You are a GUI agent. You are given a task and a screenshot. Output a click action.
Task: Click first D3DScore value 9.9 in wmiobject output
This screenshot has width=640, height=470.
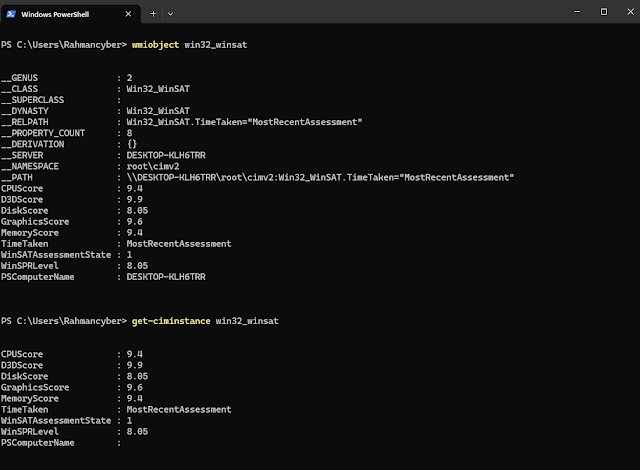click(x=134, y=200)
